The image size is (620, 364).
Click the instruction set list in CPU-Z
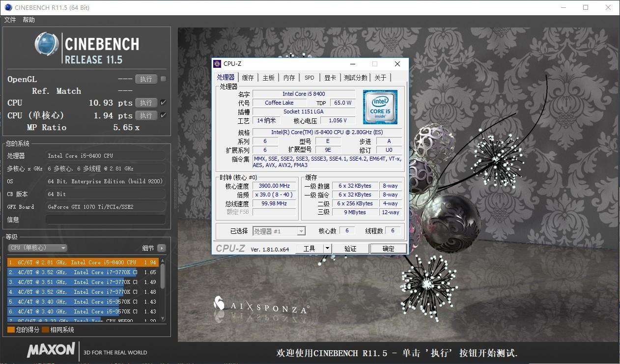(x=327, y=162)
